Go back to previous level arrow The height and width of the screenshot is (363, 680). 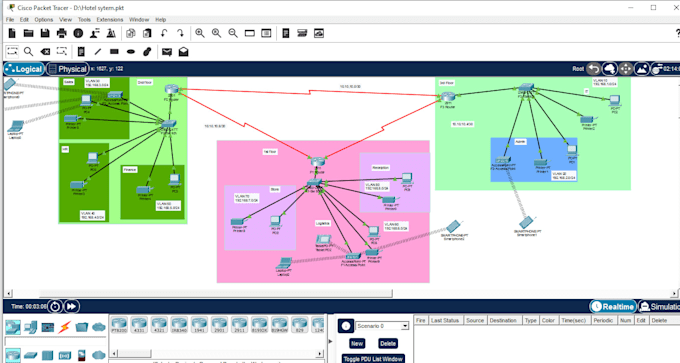click(x=594, y=69)
